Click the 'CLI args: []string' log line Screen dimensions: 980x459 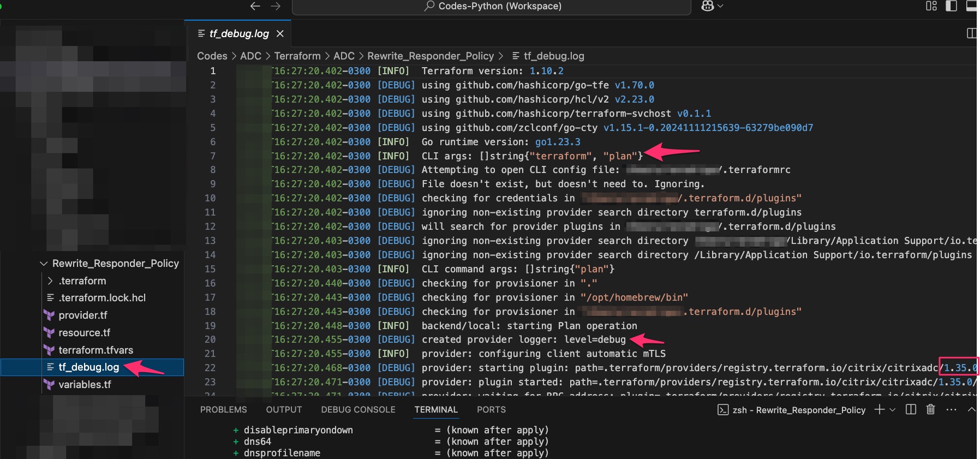tap(532, 156)
